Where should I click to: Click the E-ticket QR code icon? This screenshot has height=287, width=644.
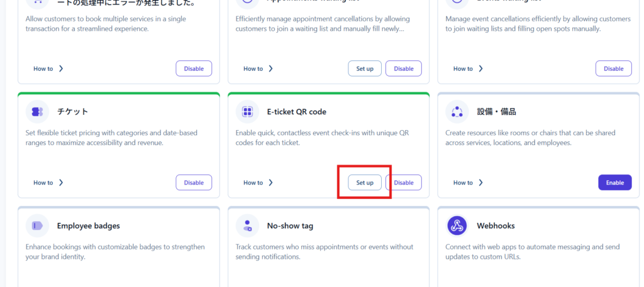point(247,112)
